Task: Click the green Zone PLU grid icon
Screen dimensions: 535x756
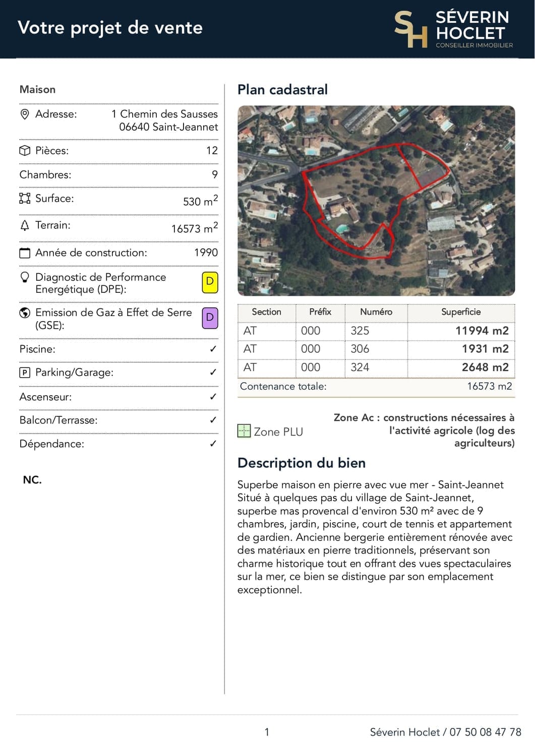Action: pyautogui.click(x=244, y=431)
